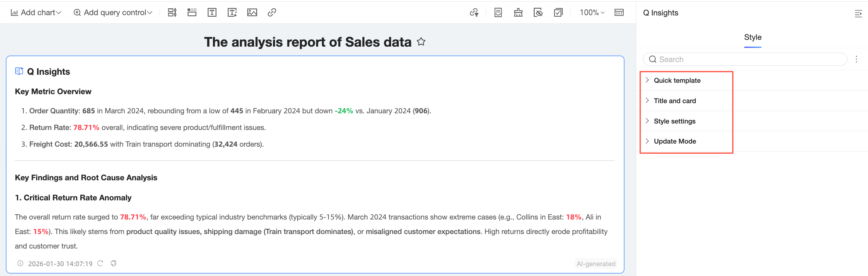Click the AI text icon with sparkle
Screen dimensions: 868x276
point(232,12)
